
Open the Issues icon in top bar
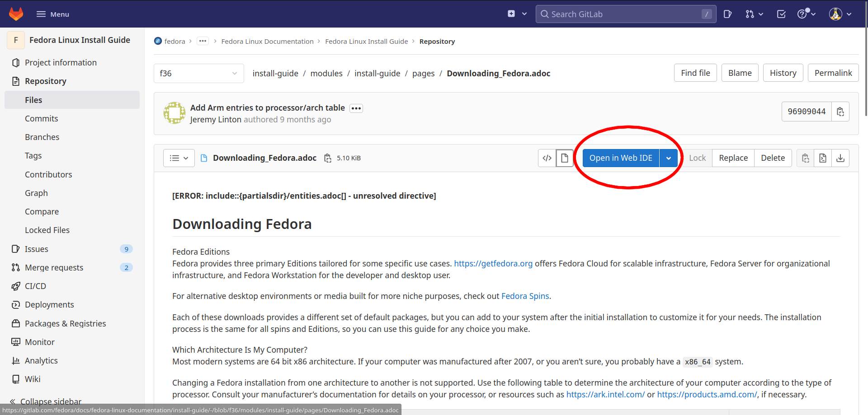tap(727, 14)
